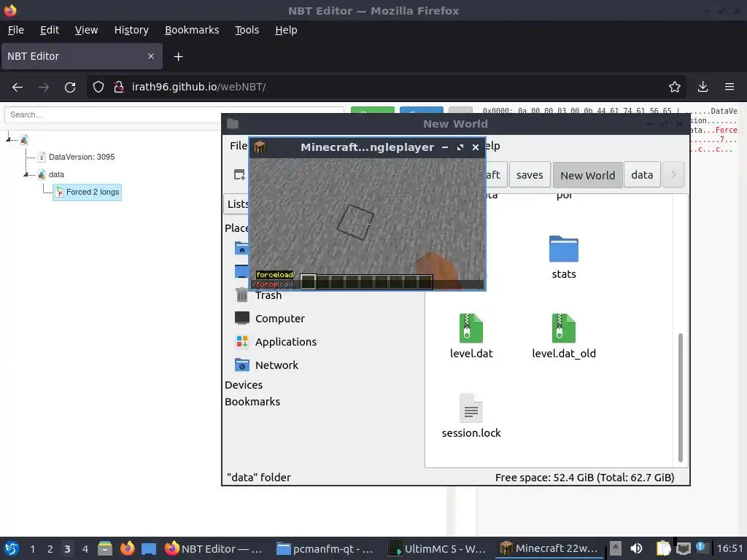
Task: Select the NBT Editor browser tab
Action: 82,56
